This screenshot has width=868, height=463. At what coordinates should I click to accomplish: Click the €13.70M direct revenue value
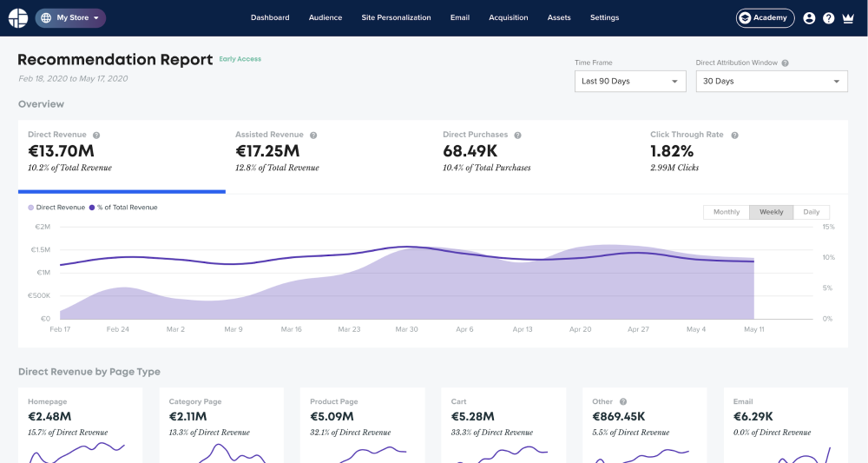(61, 151)
